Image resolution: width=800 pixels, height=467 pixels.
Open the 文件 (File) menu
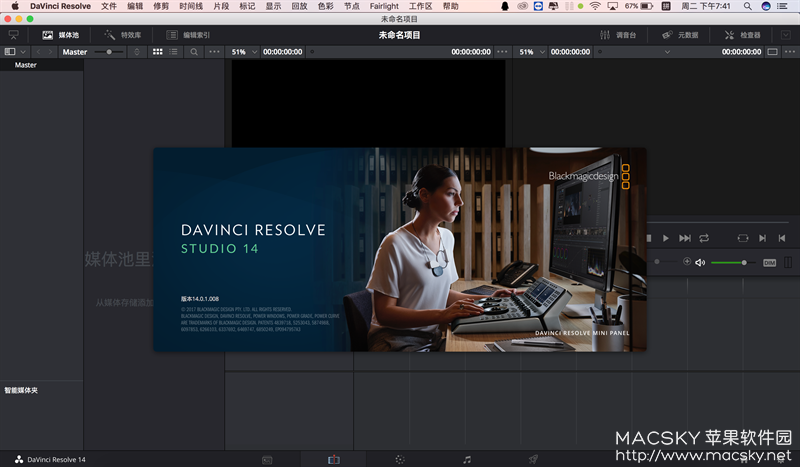109,6
